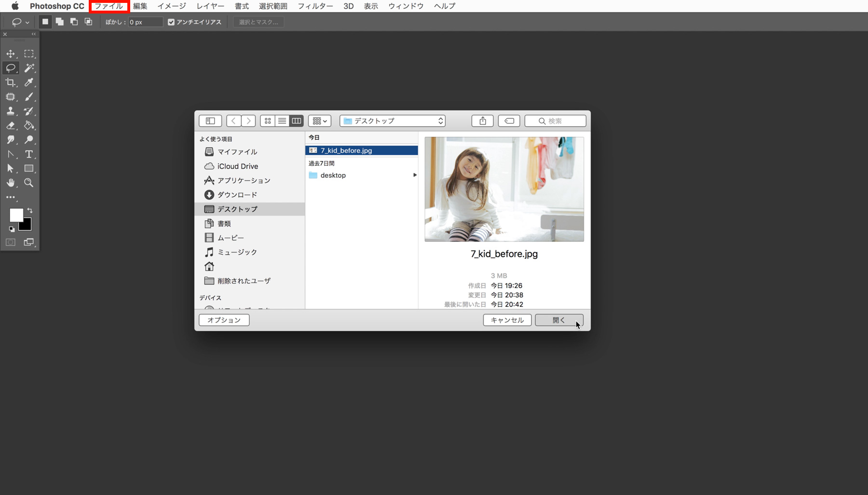The width and height of the screenshot is (868, 495).
Task: Select the Crop tool
Action: pyautogui.click(x=11, y=82)
